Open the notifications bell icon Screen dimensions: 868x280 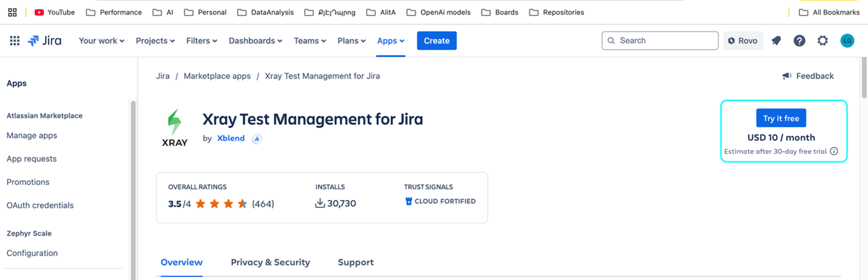[776, 41]
